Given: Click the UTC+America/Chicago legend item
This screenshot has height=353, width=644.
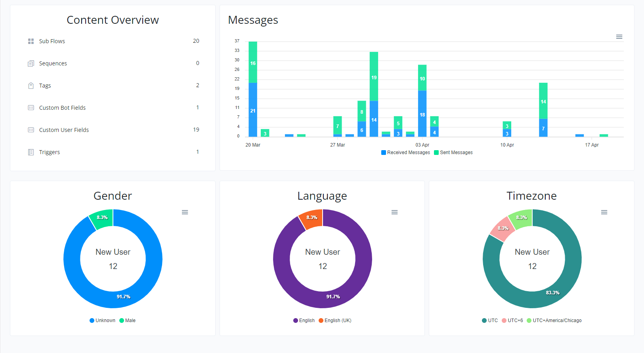Looking at the screenshot, I should (x=554, y=321).
